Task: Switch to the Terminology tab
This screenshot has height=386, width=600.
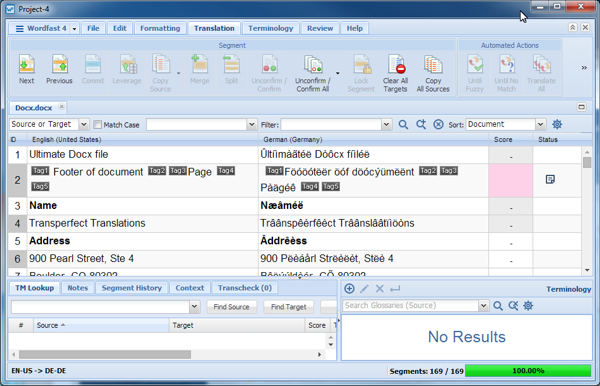Action: [271, 28]
